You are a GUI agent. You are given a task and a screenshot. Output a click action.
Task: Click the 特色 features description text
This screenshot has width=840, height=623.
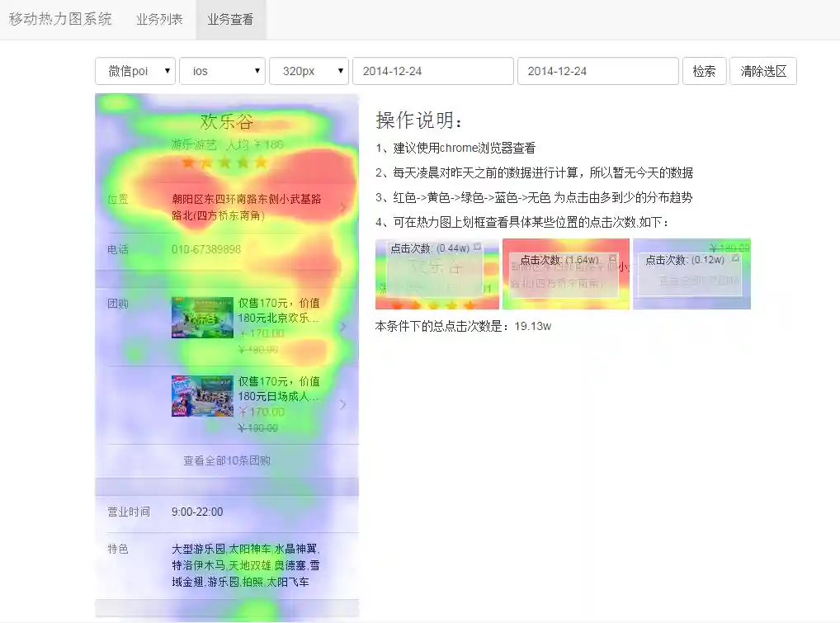tap(246, 565)
